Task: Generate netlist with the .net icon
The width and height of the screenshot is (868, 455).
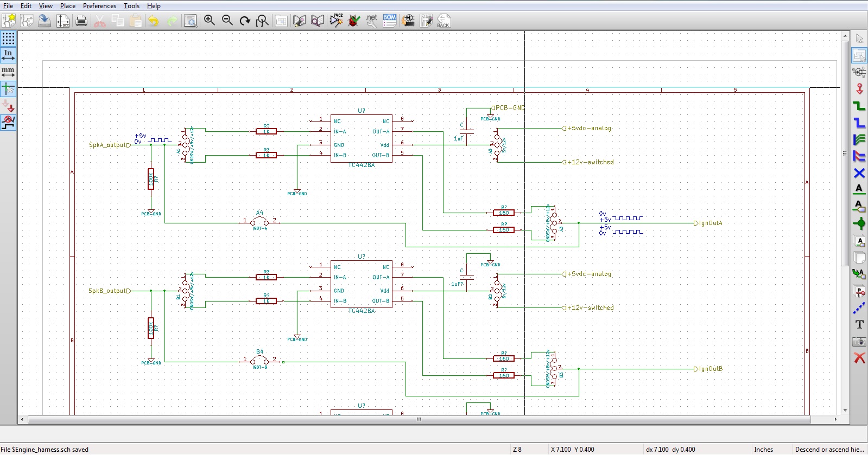Action: click(372, 21)
